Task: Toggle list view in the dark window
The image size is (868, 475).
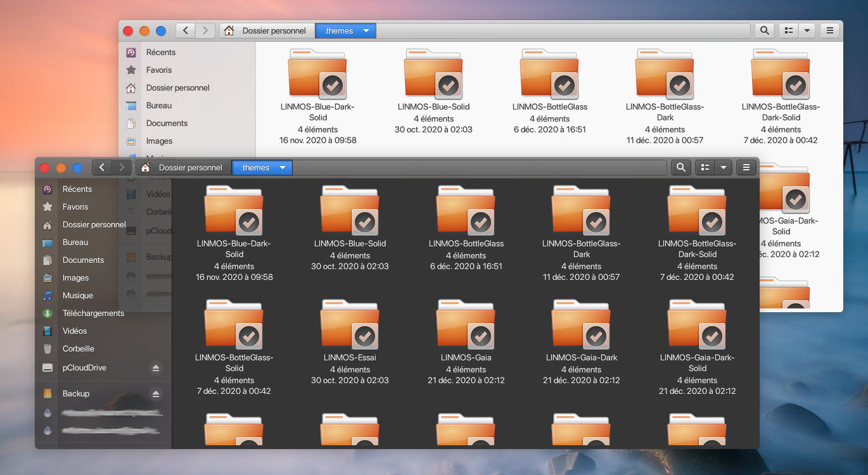Action: click(705, 168)
